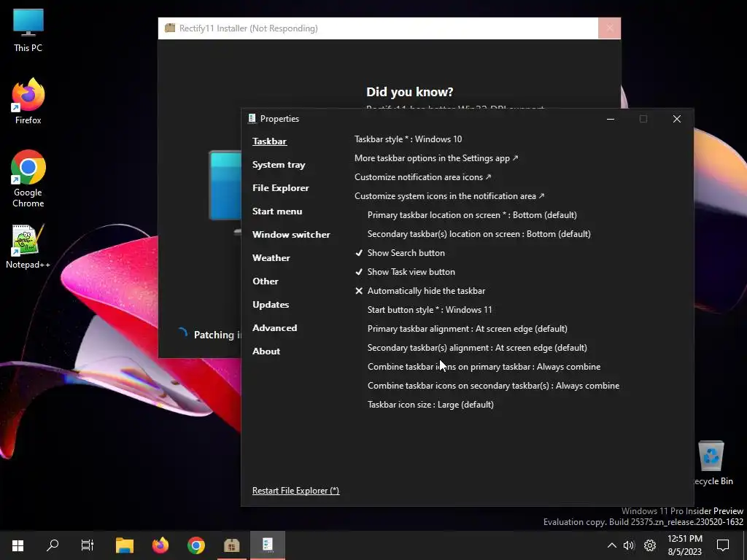The height and width of the screenshot is (560, 747).
Task: Select Google Chrome desktop shortcut
Action: [x=28, y=179]
